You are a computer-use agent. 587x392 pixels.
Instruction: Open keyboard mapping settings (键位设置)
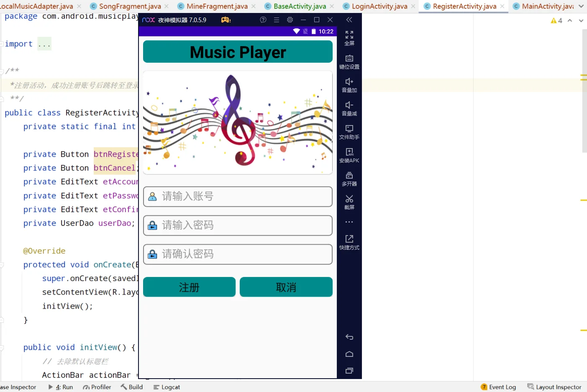pos(349,62)
